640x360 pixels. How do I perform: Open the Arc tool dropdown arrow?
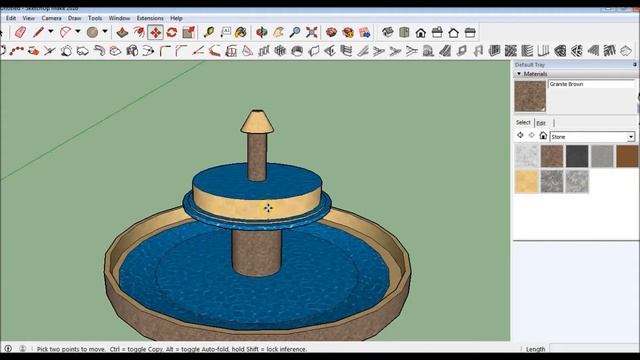pyautogui.click(x=78, y=31)
